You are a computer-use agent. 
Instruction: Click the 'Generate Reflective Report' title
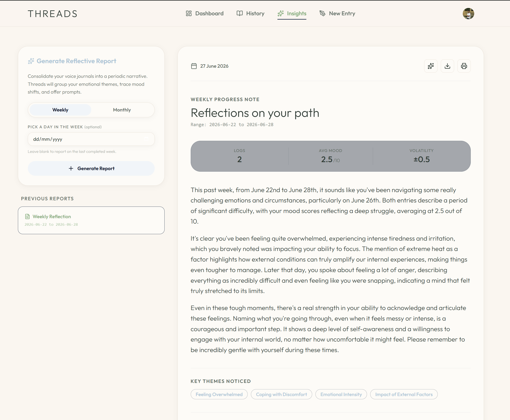point(76,61)
